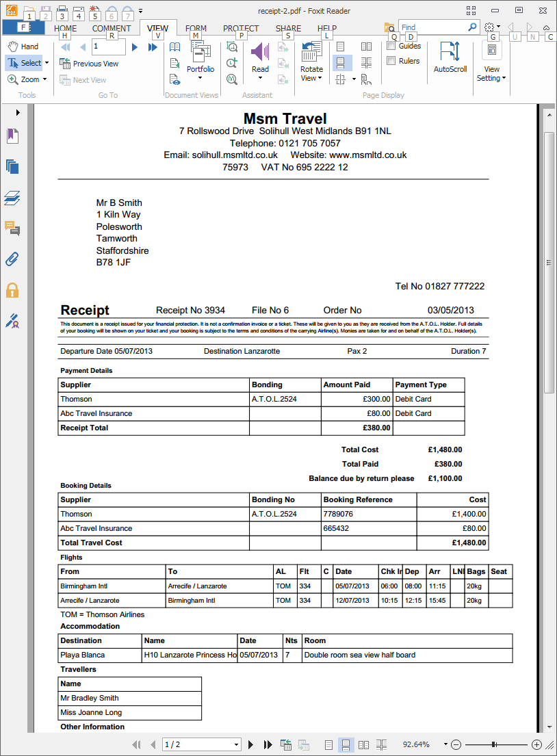Activate the Marquee zoom tool
557x756 pixels.
pos(232,47)
